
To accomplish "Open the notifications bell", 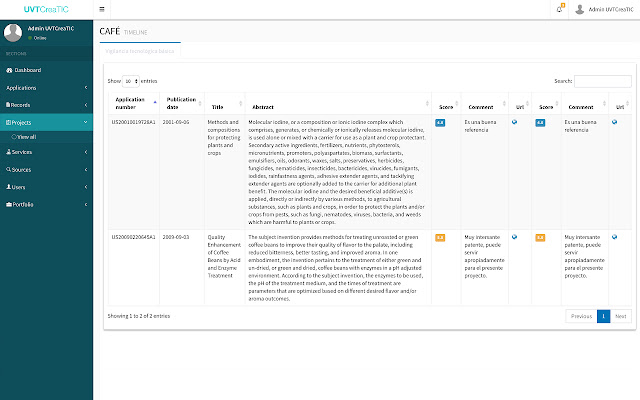I will 559,9.
